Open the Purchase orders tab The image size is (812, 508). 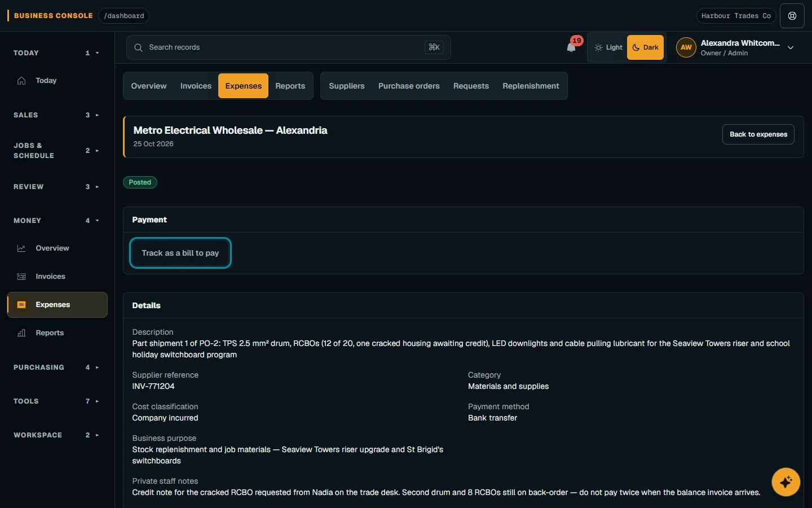409,86
